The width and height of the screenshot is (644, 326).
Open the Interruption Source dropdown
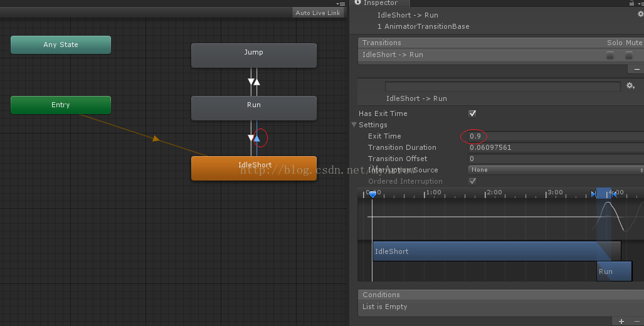[x=556, y=170]
